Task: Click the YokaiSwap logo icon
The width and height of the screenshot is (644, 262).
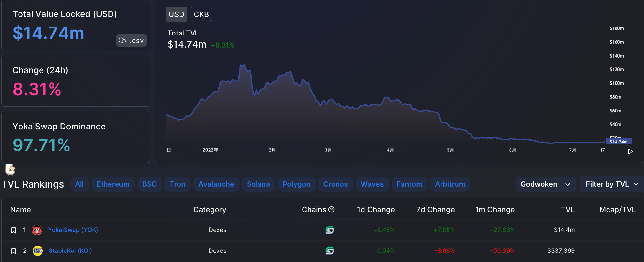Action: coord(37,230)
